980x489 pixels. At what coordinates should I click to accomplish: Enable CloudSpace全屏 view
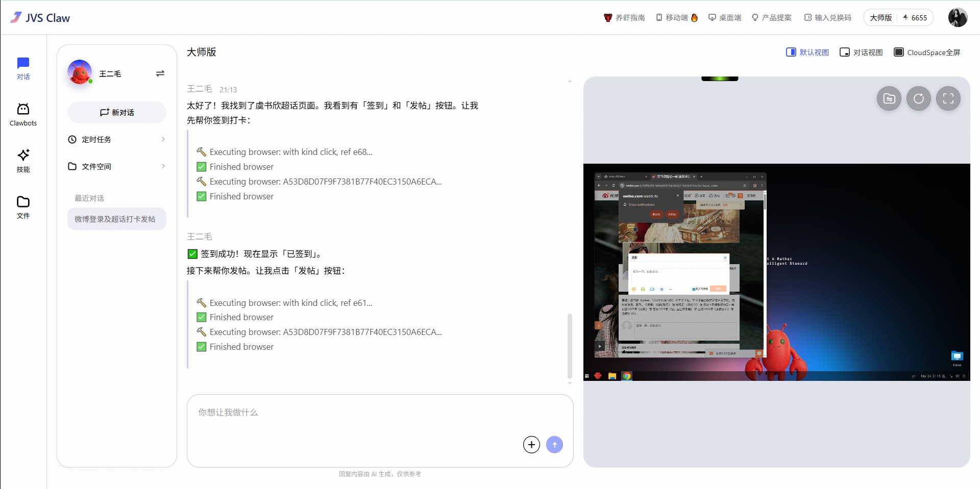pos(927,53)
